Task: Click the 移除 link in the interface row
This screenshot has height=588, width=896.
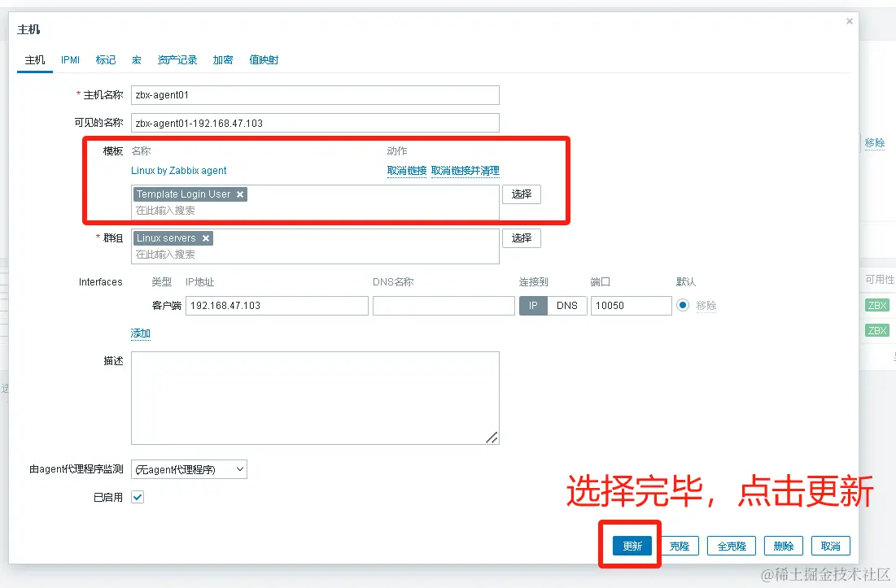Action: [x=706, y=306]
